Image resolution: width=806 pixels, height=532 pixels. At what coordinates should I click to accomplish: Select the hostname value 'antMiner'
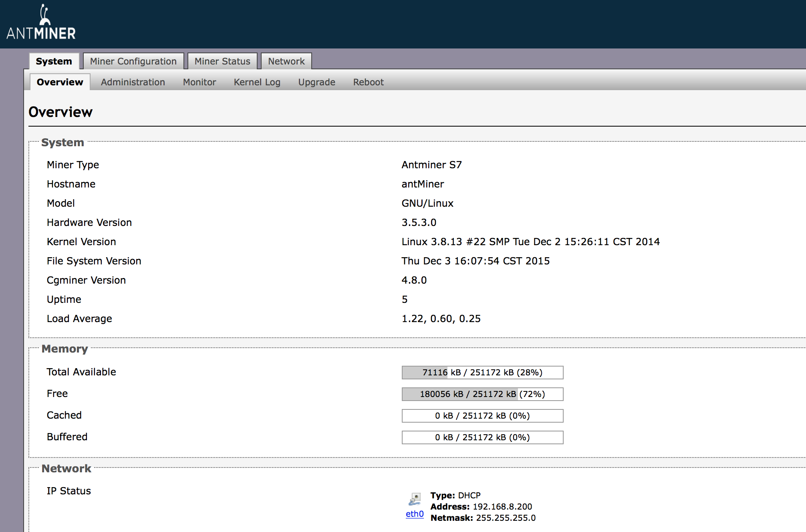click(423, 184)
